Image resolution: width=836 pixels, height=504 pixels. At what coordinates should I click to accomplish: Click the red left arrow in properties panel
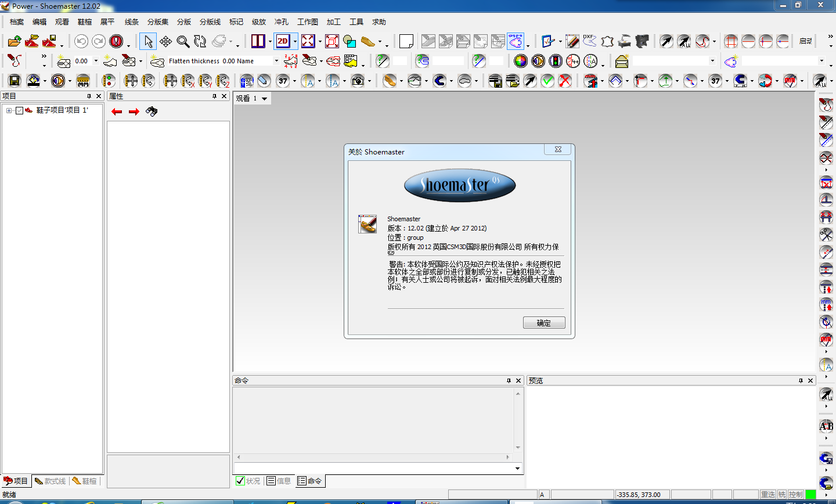click(117, 111)
